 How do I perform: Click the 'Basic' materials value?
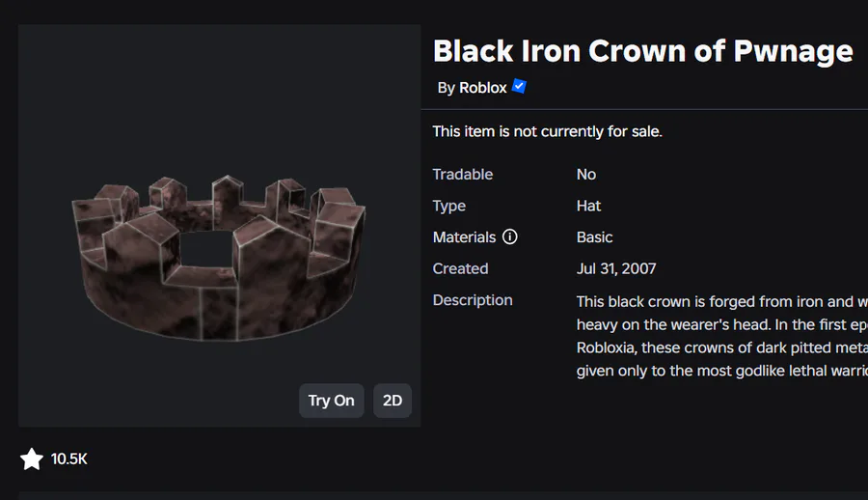(x=594, y=237)
